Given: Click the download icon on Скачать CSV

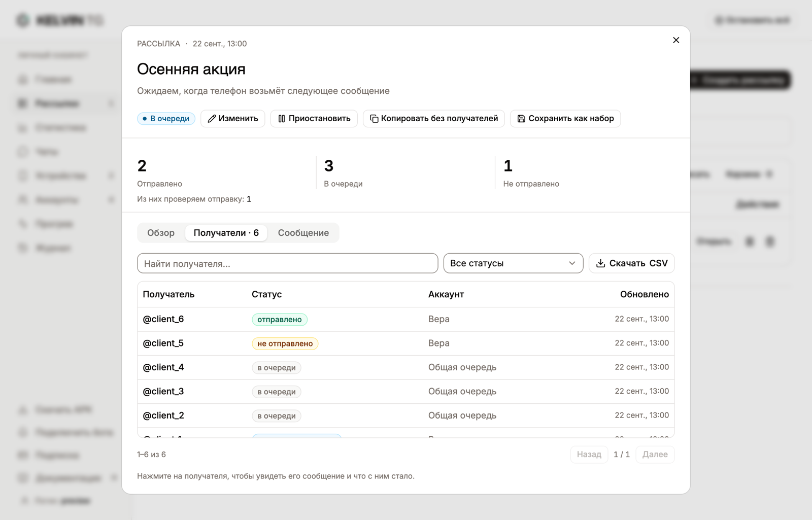Looking at the screenshot, I should tap(600, 263).
